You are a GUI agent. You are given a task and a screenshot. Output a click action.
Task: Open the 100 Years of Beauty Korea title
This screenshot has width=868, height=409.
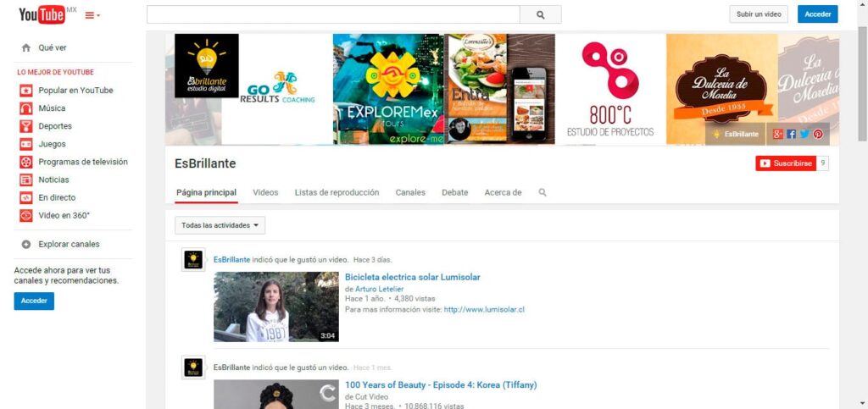pos(441,384)
